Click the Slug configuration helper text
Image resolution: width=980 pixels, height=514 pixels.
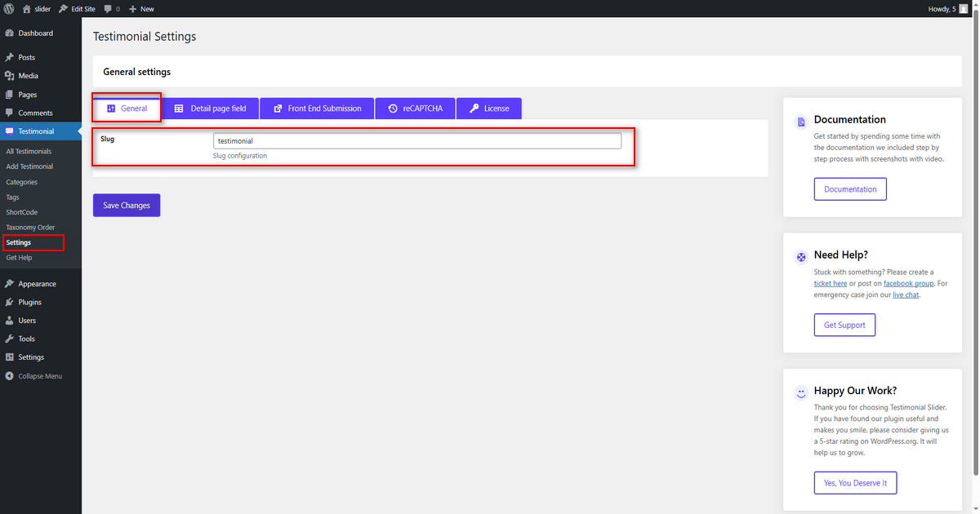[x=240, y=156]
